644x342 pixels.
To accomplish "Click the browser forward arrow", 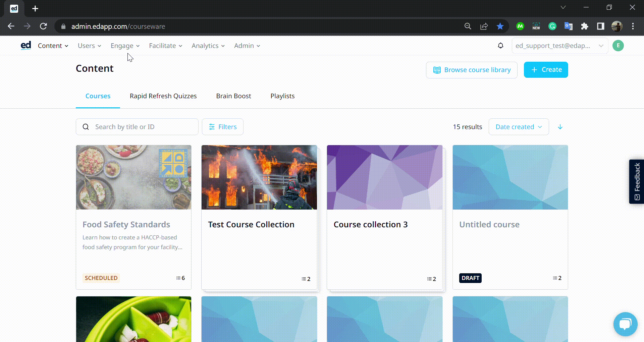I will pos(27,26).
